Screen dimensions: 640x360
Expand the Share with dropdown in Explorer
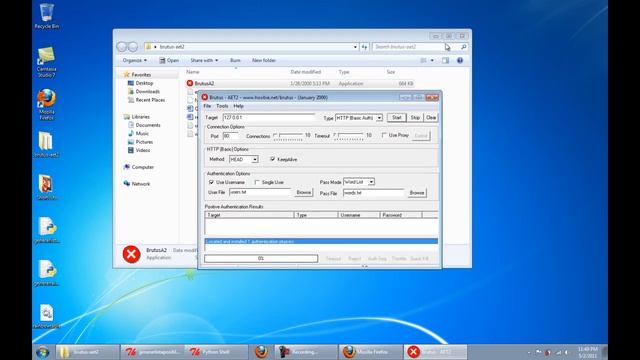(204, 60)
